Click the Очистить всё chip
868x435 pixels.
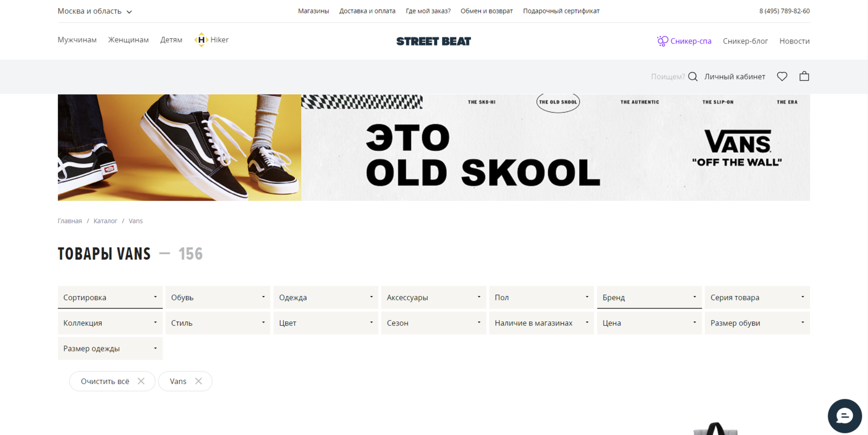click(112, 381)
